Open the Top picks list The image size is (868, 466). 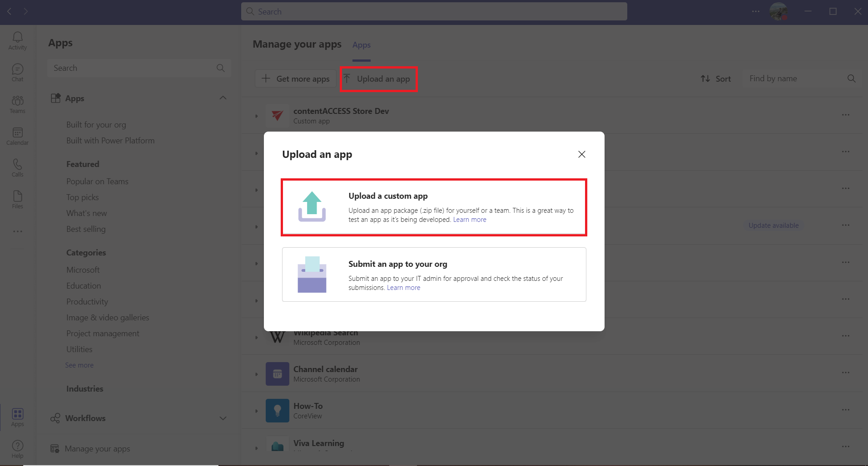pos(83,197)
